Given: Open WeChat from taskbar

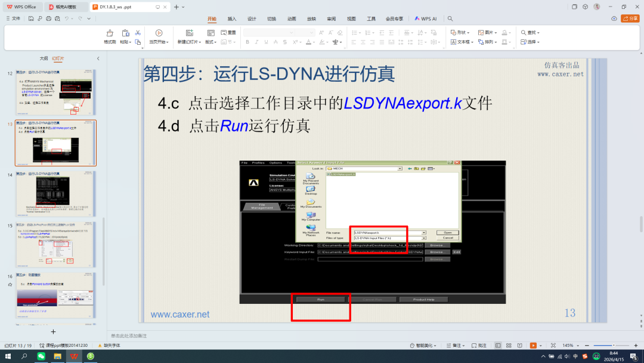Looking at the screenshot, I should click(x=41, y=356).
